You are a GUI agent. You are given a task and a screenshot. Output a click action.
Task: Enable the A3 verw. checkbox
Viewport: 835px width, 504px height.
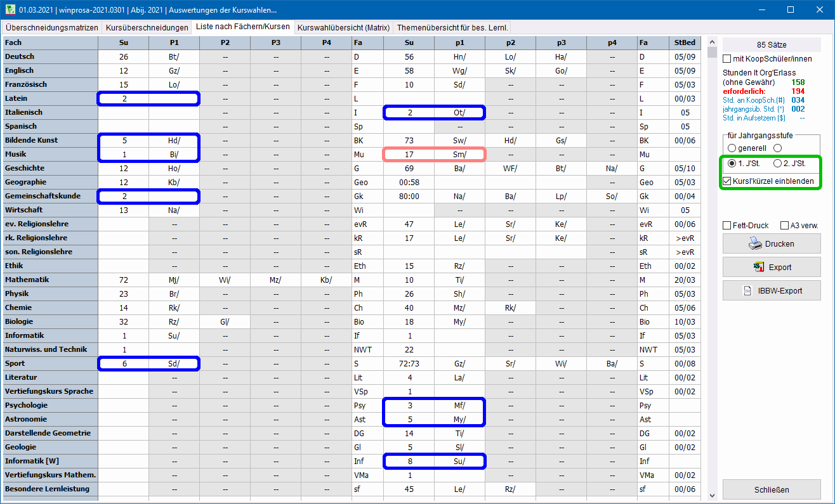(785, 225)
